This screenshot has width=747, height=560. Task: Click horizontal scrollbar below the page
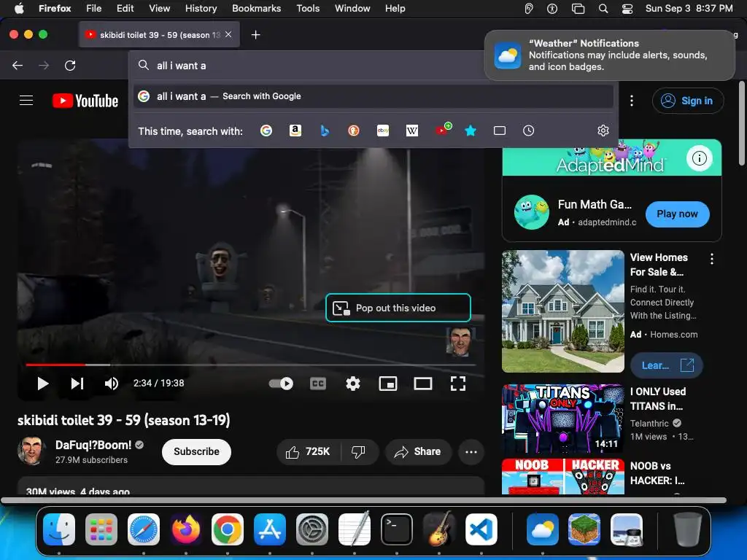pos(364,500)
